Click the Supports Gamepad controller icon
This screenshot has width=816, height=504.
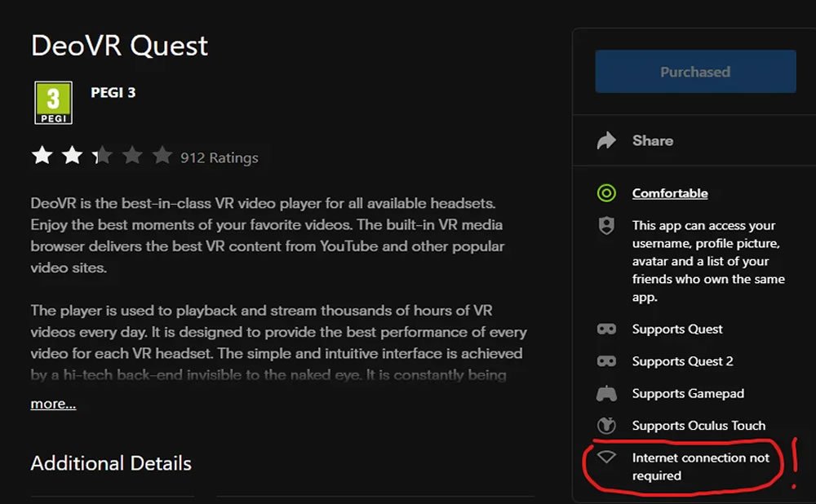[x=606, y=394]
